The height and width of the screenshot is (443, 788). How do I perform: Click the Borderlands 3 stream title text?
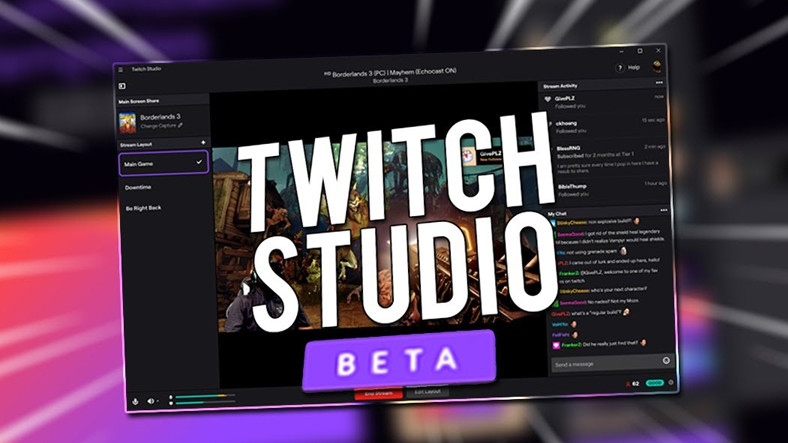pyautogui.click(x=394, y=72)
